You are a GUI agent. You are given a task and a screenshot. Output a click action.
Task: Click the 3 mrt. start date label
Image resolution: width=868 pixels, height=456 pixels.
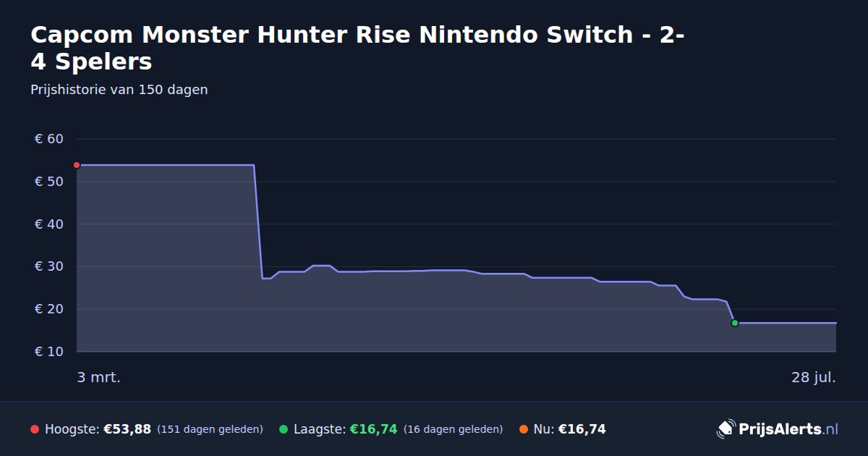pos(99,377)
